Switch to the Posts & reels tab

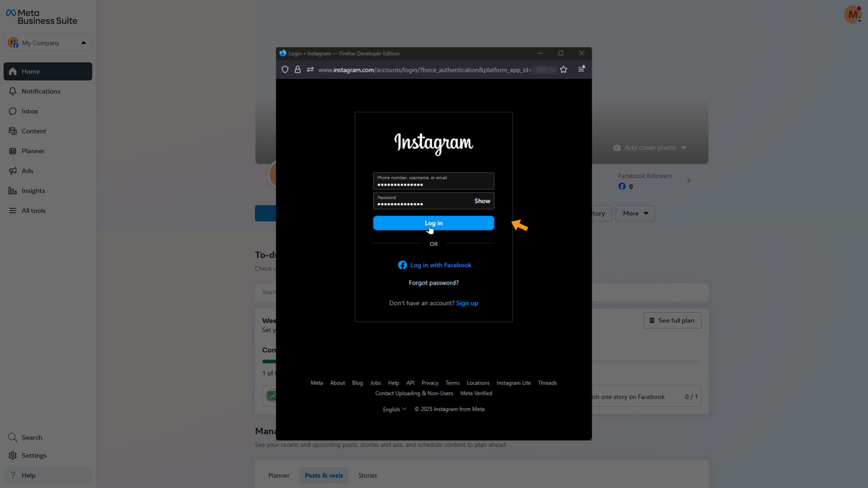pyautogui.click(x=324, y=475)
